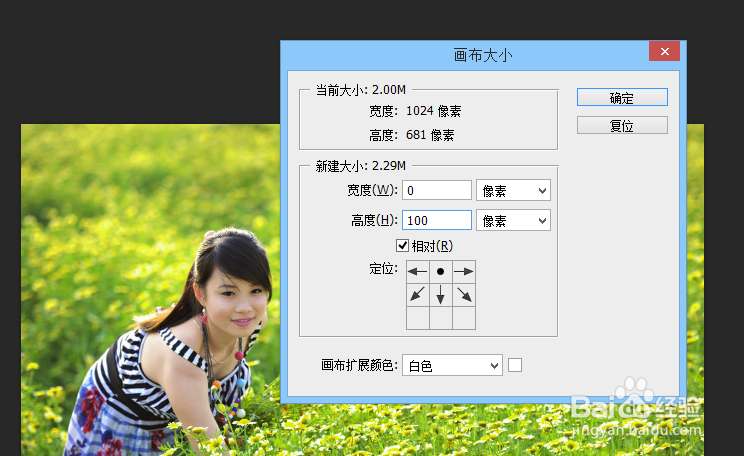Open the 画布扩展颜色 白色 dropdown
Image resolution: width=744 pixels, height=456 pixels.
tap(452, 365)
